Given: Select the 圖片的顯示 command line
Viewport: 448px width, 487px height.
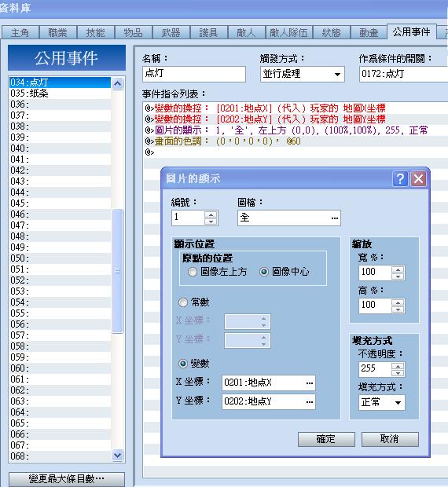Looking at the screenshot, I should [x=296, y=130].
